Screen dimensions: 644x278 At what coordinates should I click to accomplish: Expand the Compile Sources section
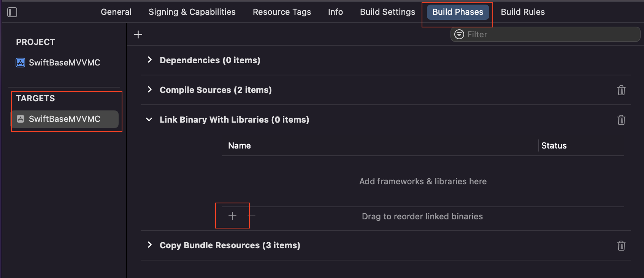(x=150, y=89)
